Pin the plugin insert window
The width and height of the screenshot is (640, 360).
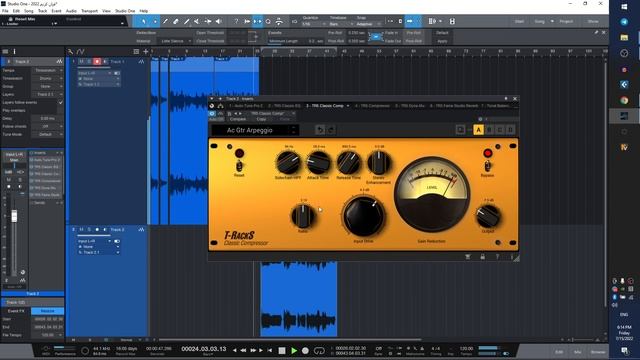pyautogui.click(x=506, y=98)
